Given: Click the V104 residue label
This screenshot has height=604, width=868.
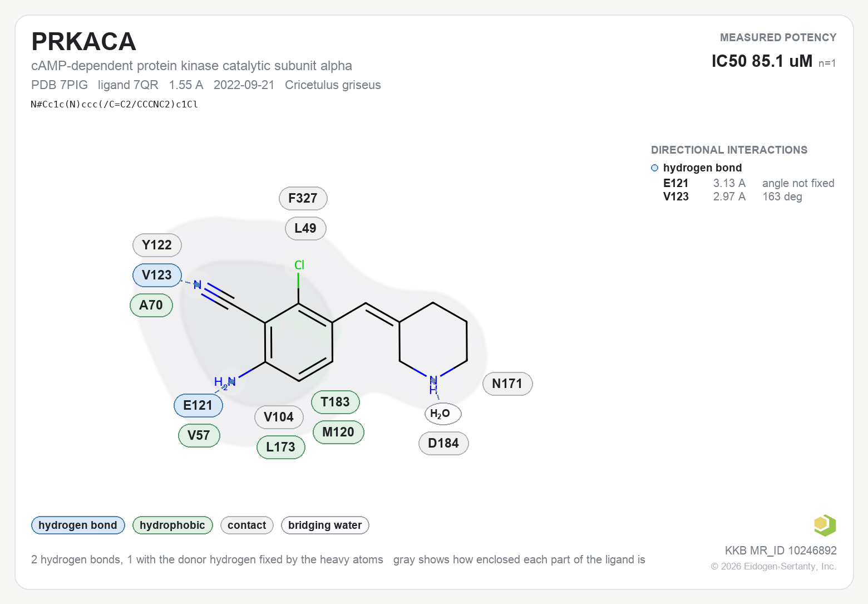Looking at the screenshot, I should point(279,417).
